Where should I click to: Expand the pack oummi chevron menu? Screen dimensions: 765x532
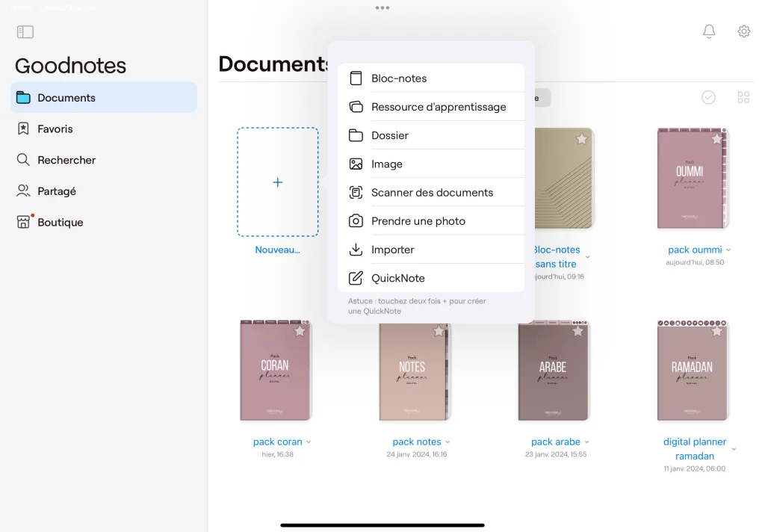point(728,250)
